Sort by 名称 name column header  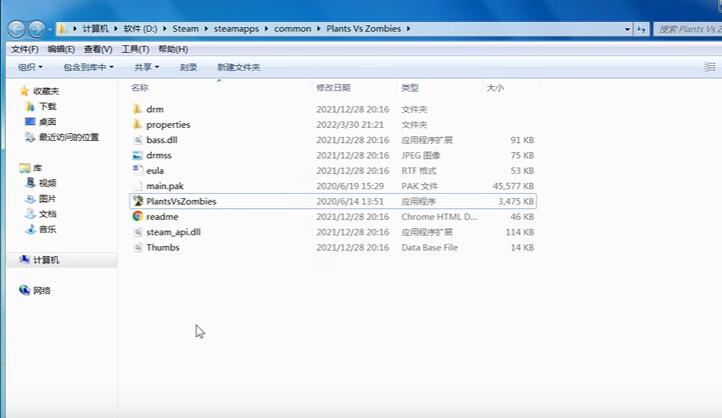[140, 87]
